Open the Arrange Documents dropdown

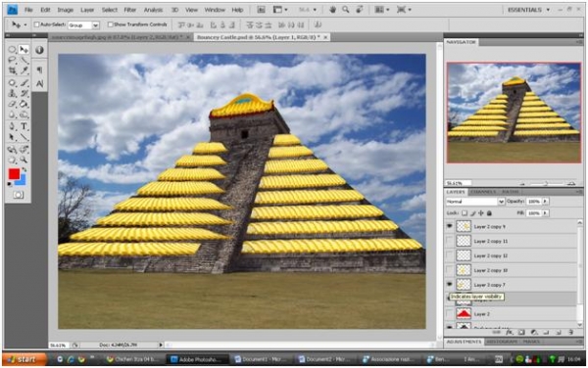[382, 10]
